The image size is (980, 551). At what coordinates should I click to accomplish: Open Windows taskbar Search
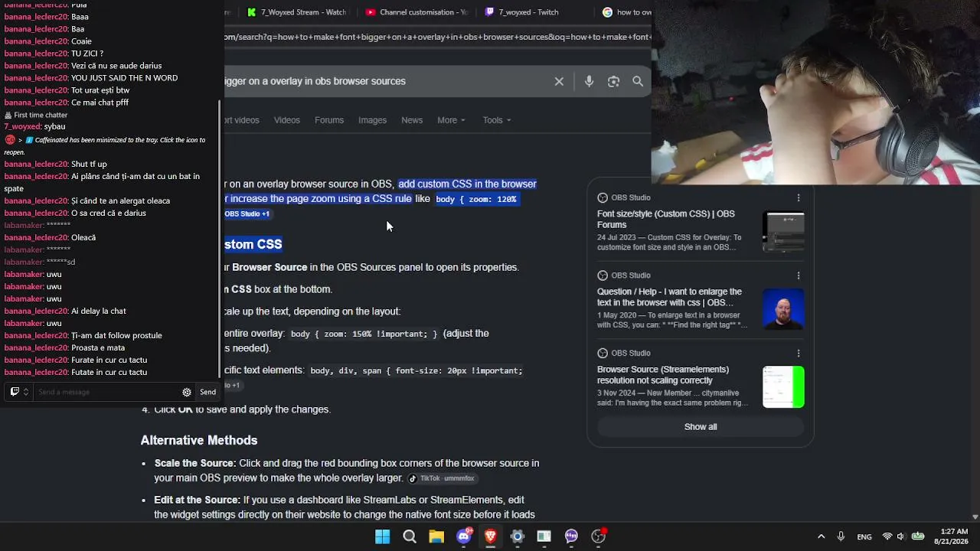click(x=410, y=536)
